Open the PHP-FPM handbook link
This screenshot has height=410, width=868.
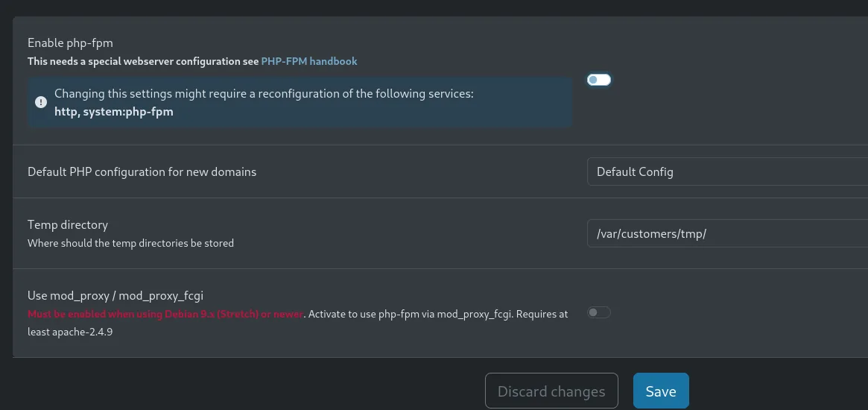pos(309,61)
